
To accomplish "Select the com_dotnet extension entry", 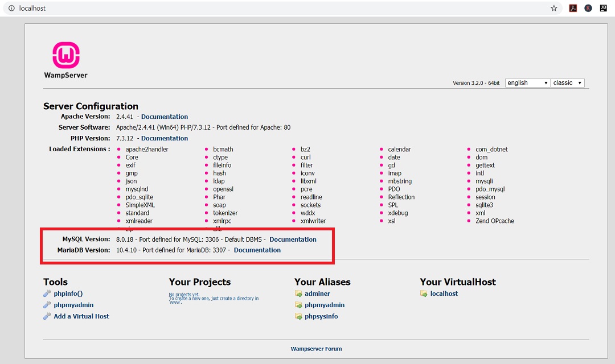I will pos(491,149).
